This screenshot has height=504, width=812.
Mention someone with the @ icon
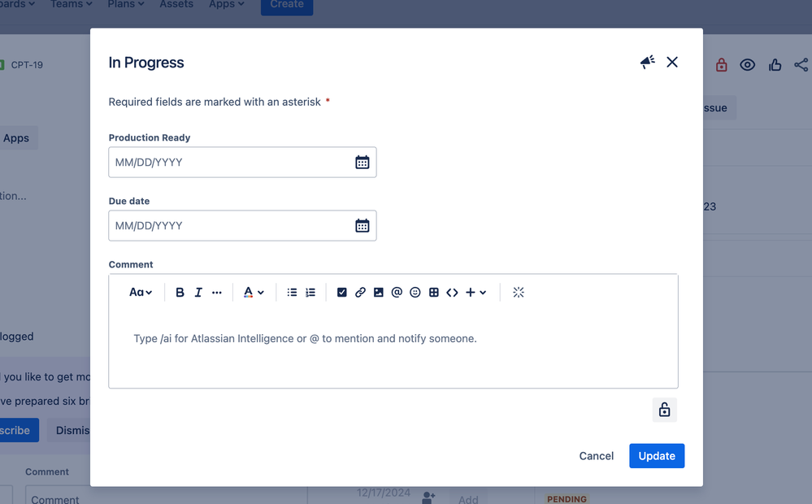pos(397,293)
